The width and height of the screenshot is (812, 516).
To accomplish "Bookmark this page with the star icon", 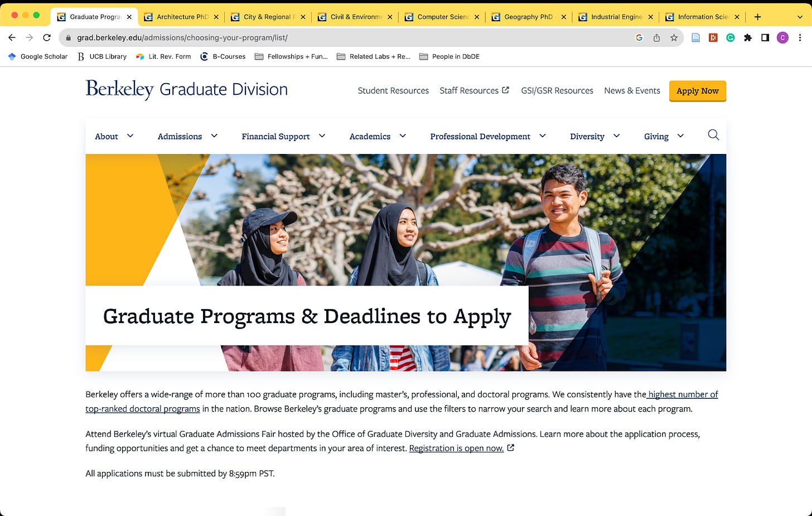I will [674, 37].
